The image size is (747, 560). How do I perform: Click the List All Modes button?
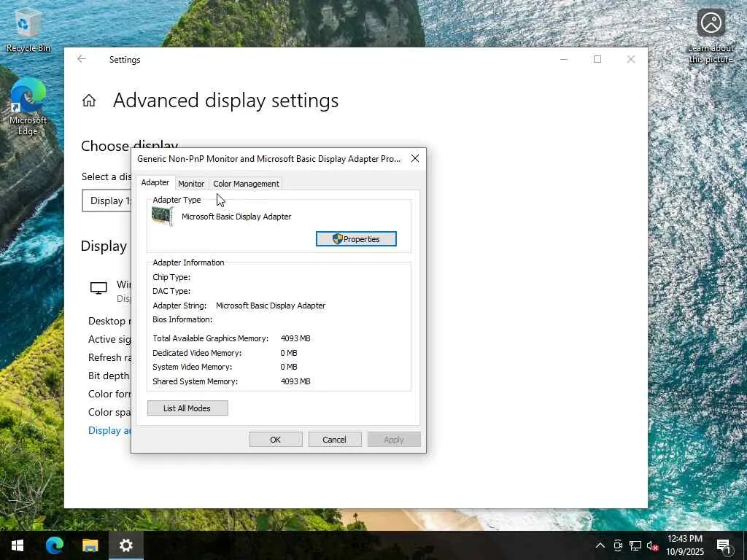tap(187, 408)
